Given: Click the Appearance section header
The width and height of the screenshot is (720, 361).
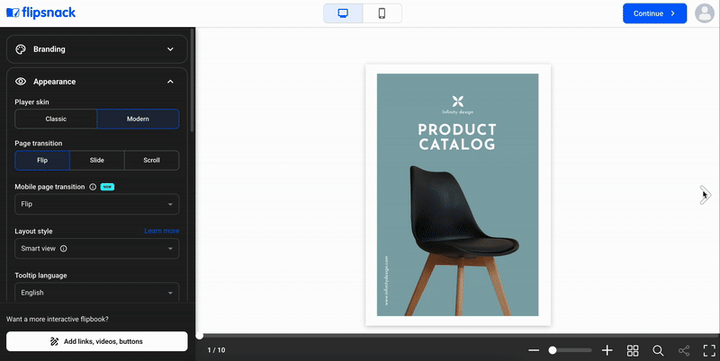Looking at the screenshot, I should pyautogui.click(x=97, y=82).
